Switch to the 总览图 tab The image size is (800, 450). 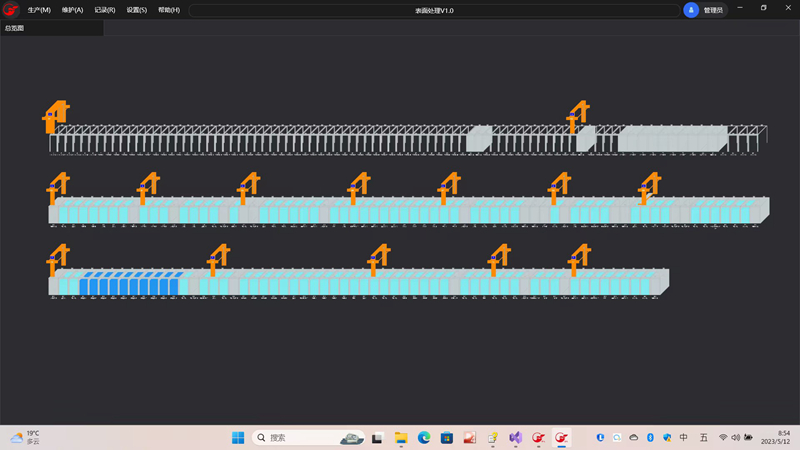point(15,28)
